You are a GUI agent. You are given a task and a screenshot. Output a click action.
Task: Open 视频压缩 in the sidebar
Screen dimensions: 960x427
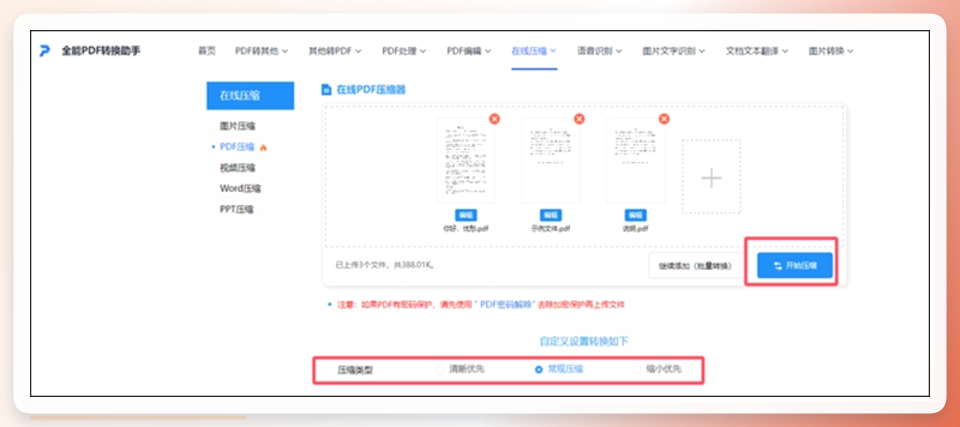tap(238, 168)
